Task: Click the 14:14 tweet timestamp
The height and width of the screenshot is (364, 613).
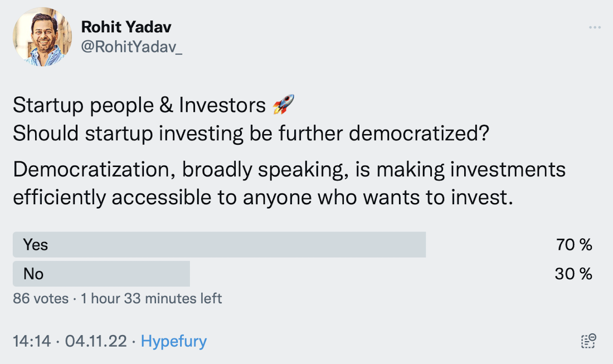Action: pyautogui.click(x=32, y=341)
